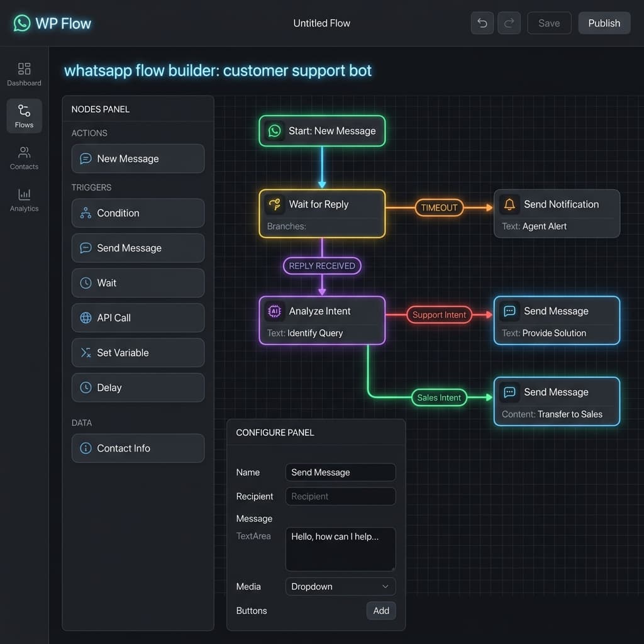
Task: Click the Sales Intent connection label
Action: tap(439, 397)
